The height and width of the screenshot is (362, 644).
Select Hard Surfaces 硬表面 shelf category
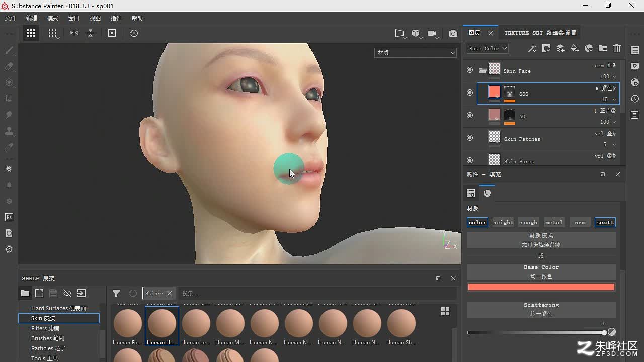pyautogui.click(x=59, y=308)
